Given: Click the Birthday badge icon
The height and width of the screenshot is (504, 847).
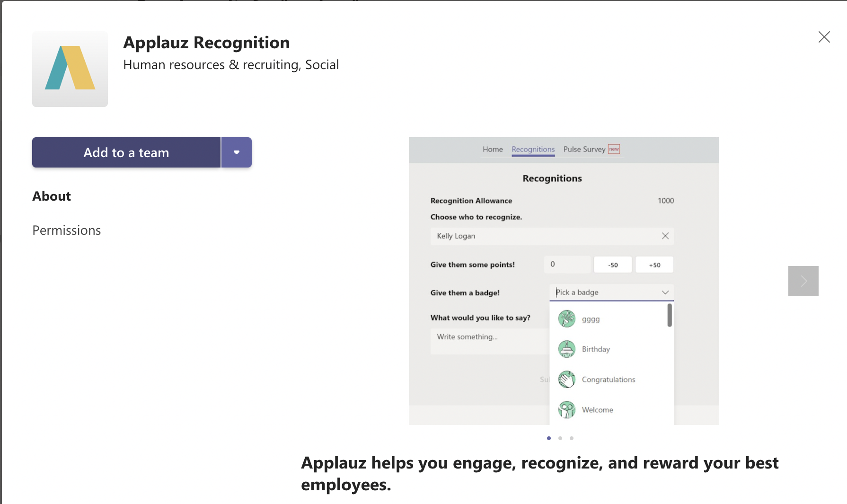Looking at the screenshot, I should 566,349.
